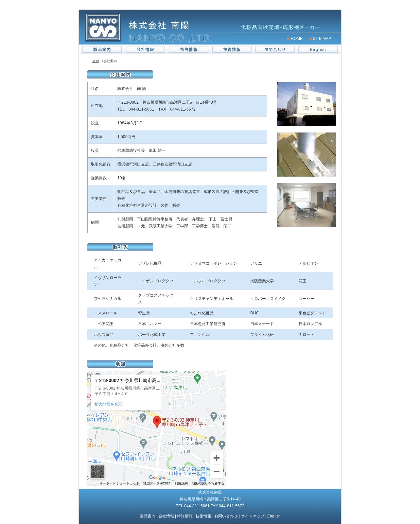Open footer 特許情報 link
Viewport: 420px width, 524px height.
point(185,516)
